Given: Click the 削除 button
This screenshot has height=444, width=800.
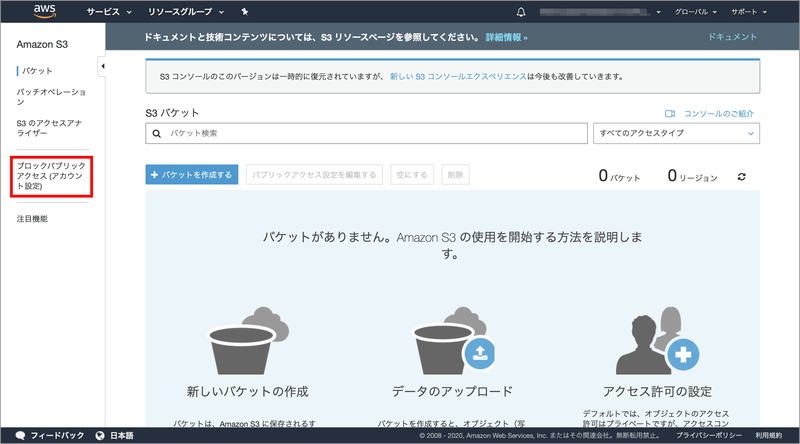Looking at the screenshot, I should (x=456, y=175).
